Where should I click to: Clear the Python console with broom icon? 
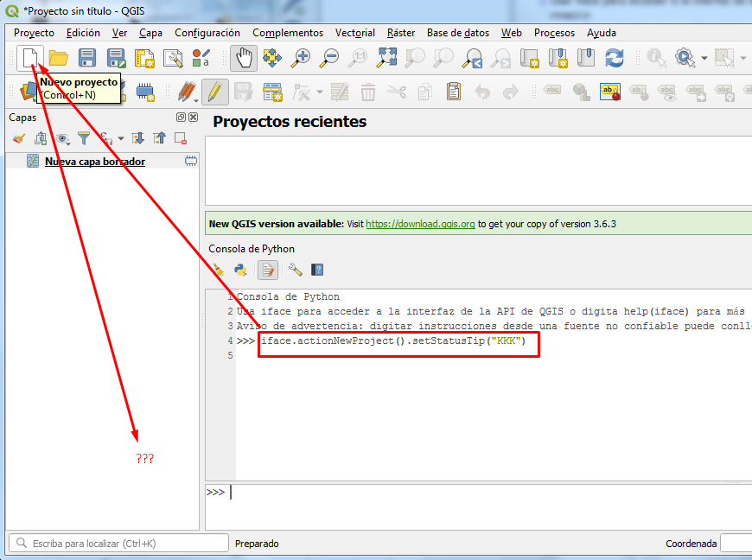tap(218, 270)
